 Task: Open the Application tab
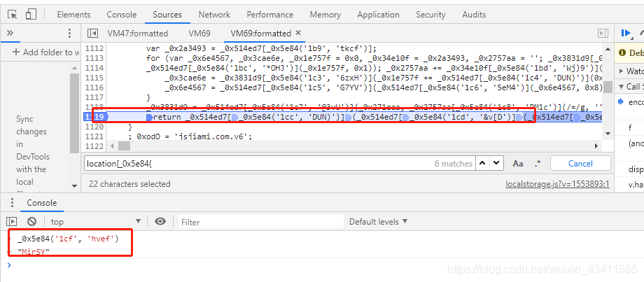(x=378, y=15)
